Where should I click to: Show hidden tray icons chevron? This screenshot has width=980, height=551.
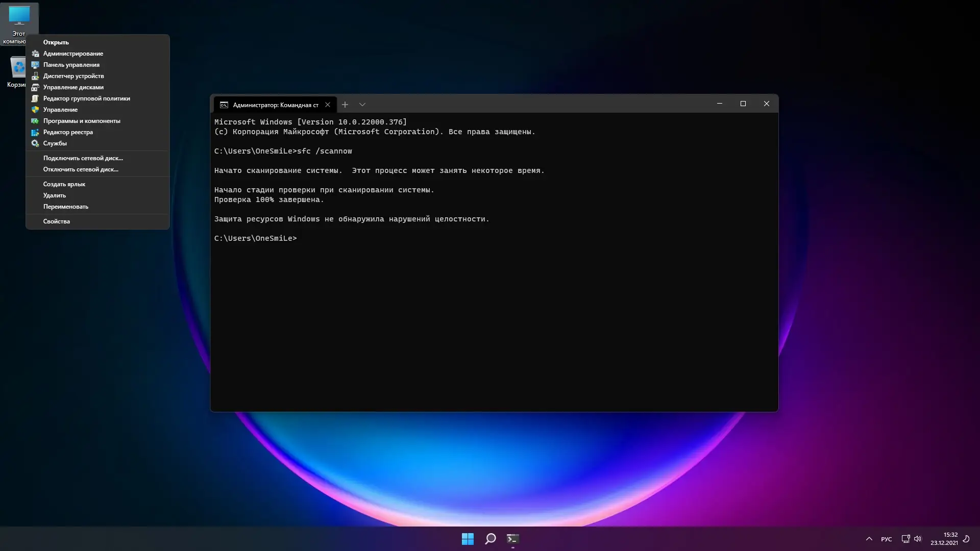(869, 539)
